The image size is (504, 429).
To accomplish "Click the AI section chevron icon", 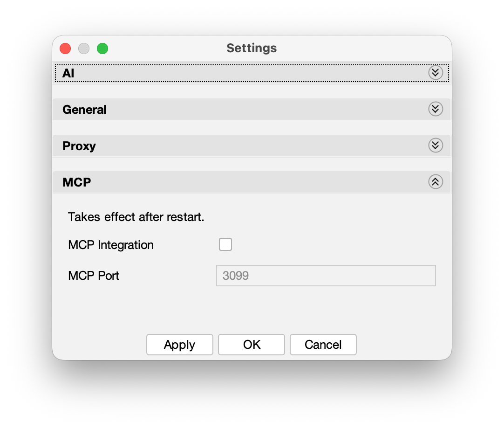I will (x=436, y=73).
